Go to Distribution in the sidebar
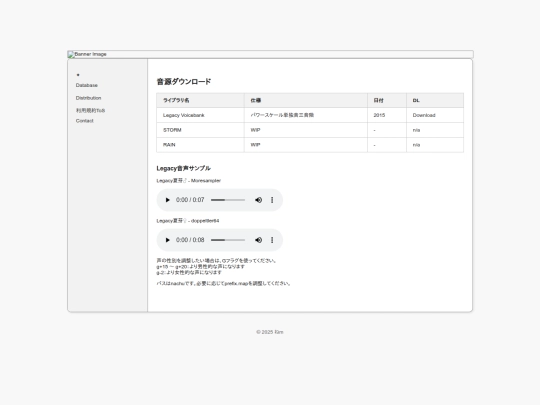The image size is (540, 405). [x=89, y=98]
